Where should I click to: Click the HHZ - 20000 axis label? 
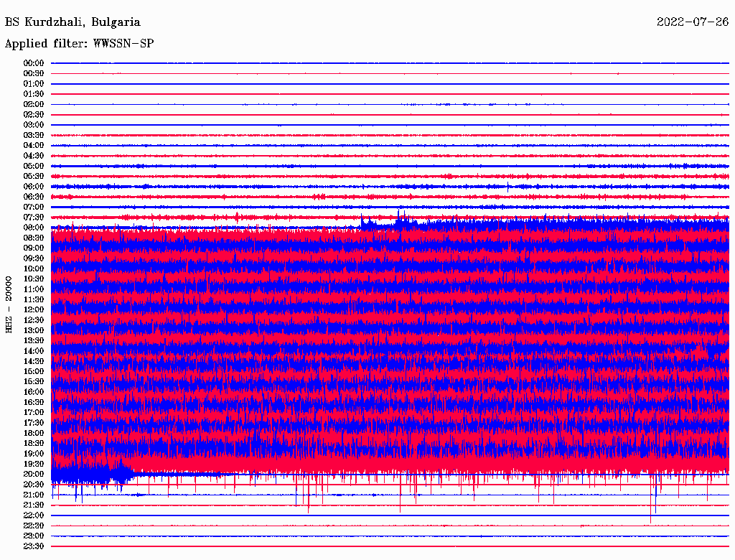[x=9, y=304]
